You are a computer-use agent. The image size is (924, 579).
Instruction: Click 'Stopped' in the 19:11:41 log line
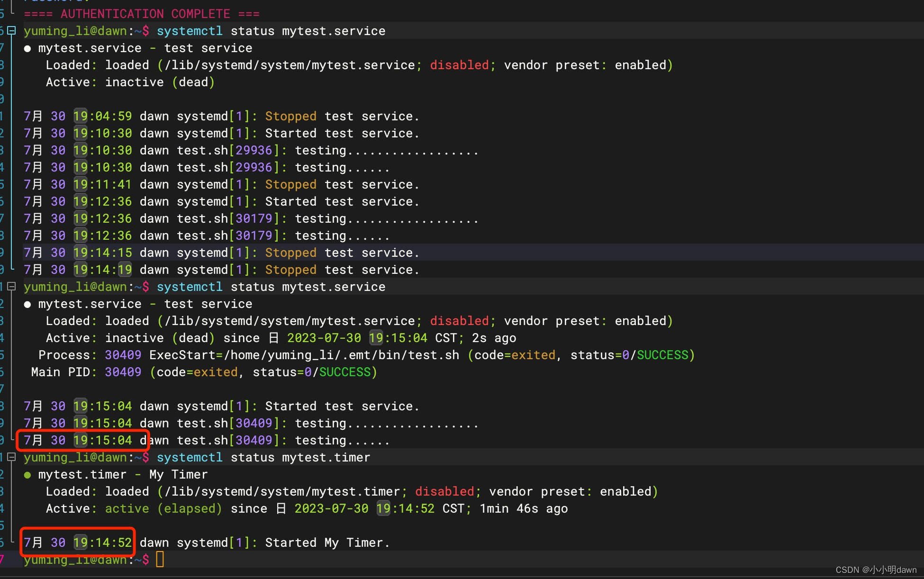[x=290, y=184]
